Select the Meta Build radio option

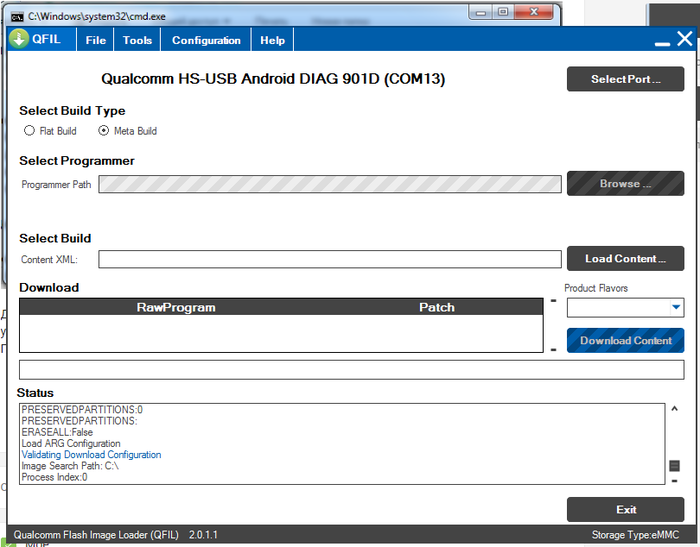tap(103, 131)
